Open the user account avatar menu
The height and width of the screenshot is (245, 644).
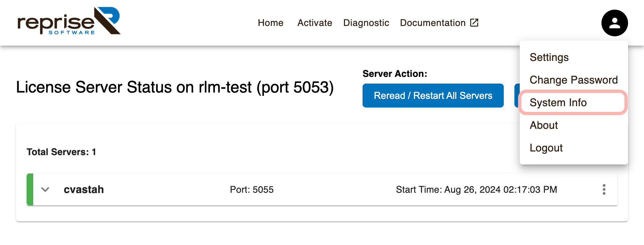[x=614, y=23]
